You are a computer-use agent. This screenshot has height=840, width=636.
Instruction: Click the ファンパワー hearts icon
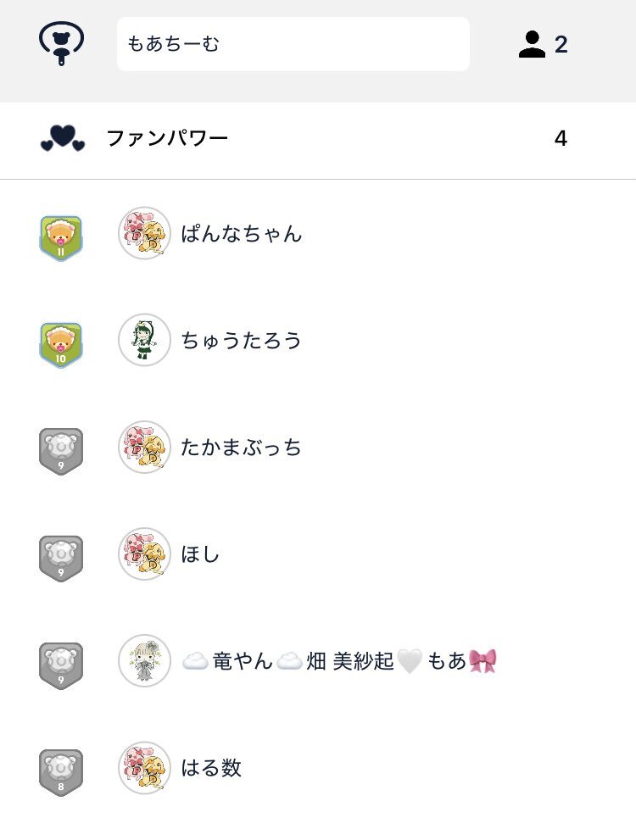[x=63, y=138]
